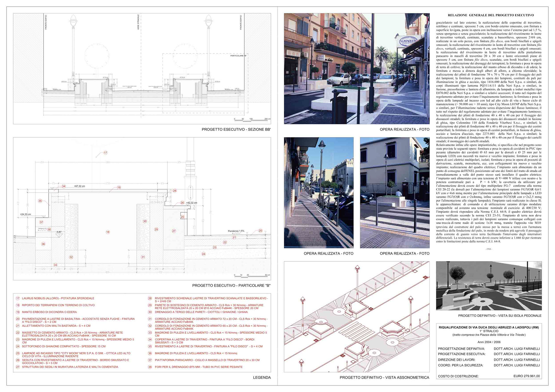Viewport: 555px width, 392px height.
Task: Click caption 'PROGETTO DEFINITIVO - VISTA ASSONOMETRICA'
Action: pos(384,377)
